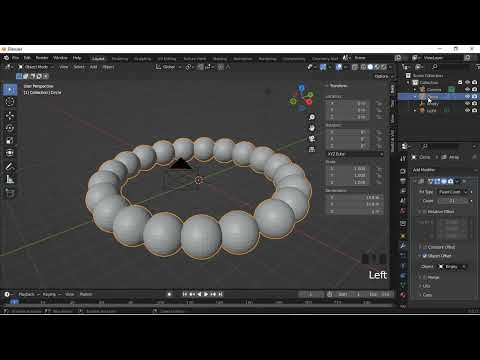Open the Fit Type Fixed Count dropdown

tap(453, 192)
